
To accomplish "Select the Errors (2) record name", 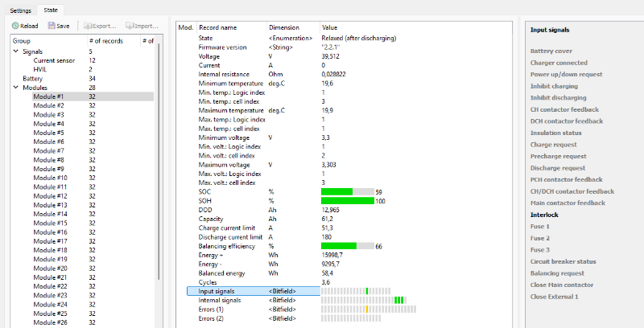I will point(211,318).
